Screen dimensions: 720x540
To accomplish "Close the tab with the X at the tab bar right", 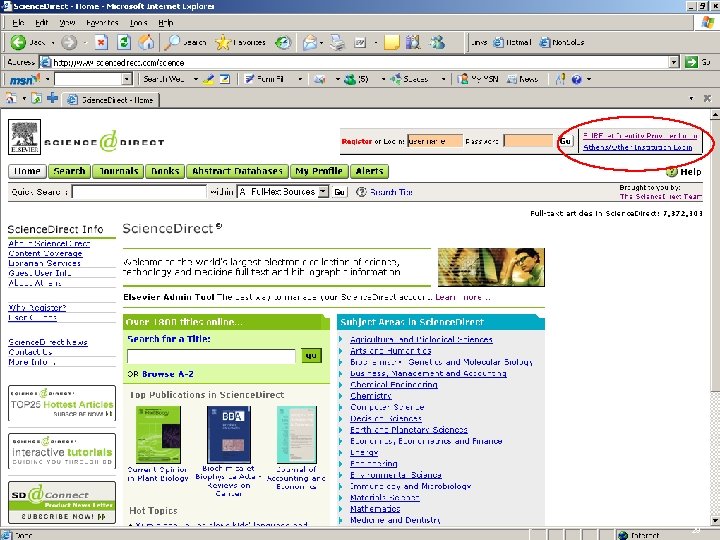I will (707, 98).
